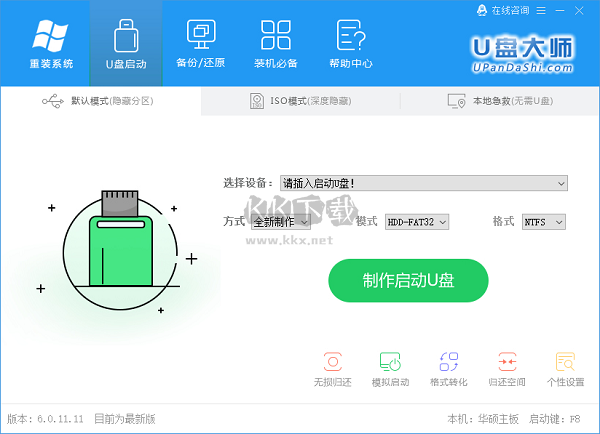Click the ISO disc icon
600x434 pixels.
[x=257, y=101]
